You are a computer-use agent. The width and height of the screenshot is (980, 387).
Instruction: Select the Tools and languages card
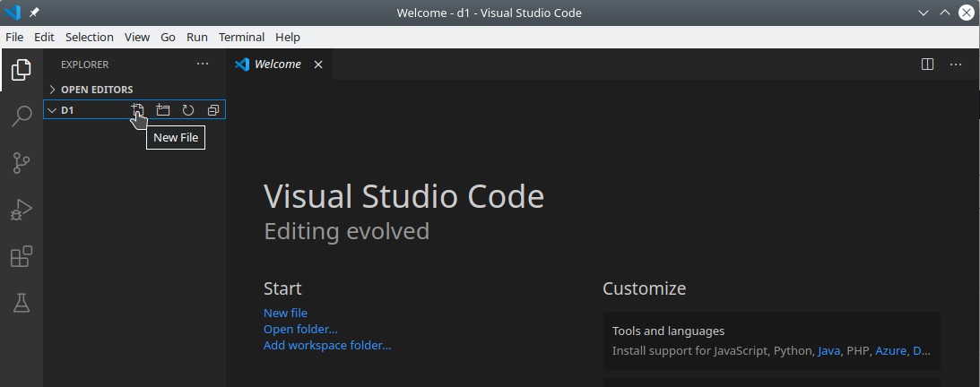[x=772, y=340]
